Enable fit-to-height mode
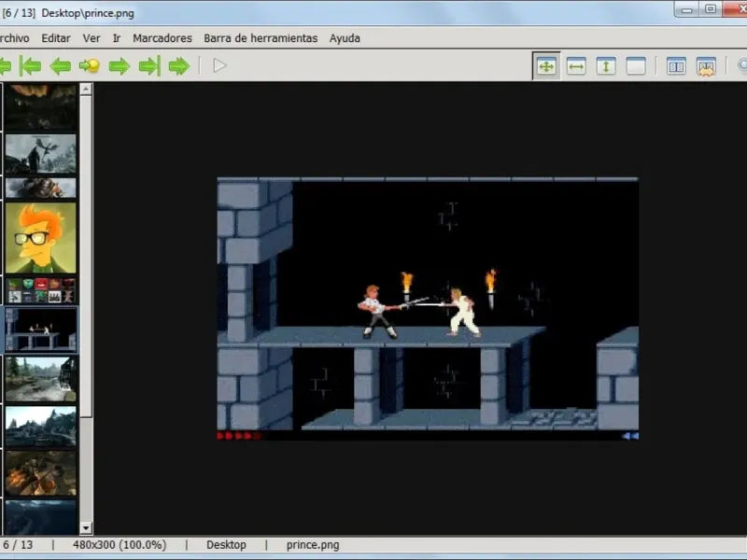This screenshot has width=747, height=560. click(x=606, y=66)
